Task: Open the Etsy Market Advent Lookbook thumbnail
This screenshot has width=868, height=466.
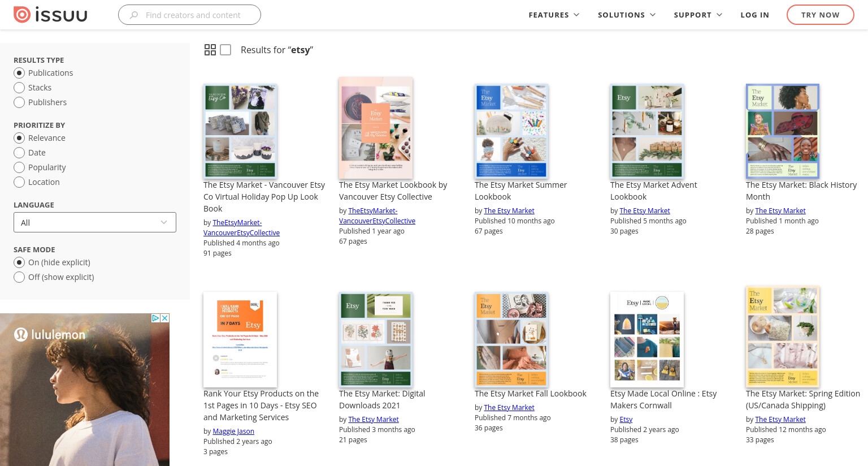Action: (647, 131)
